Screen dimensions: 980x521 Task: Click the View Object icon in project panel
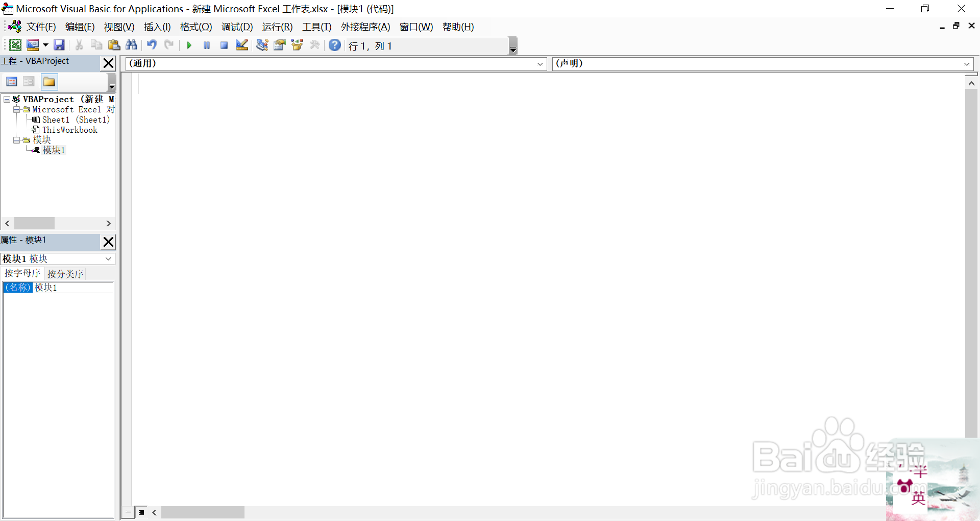[29, 82]
